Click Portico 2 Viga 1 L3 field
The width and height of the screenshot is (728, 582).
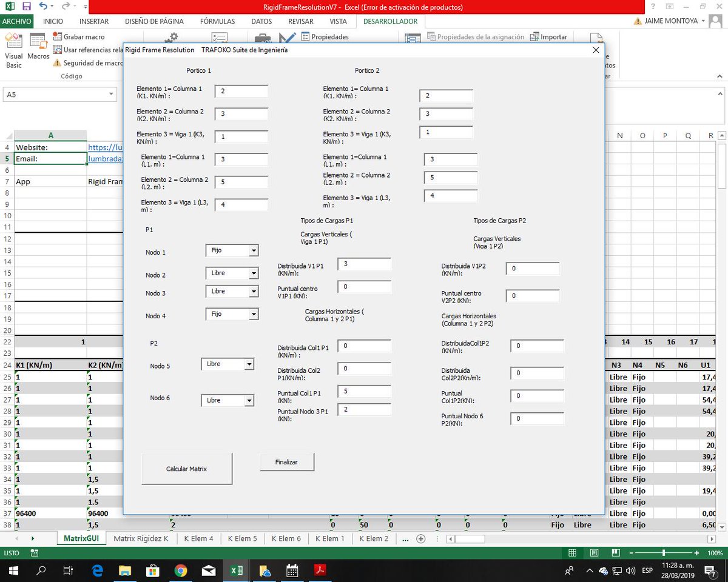coord(451,196)
